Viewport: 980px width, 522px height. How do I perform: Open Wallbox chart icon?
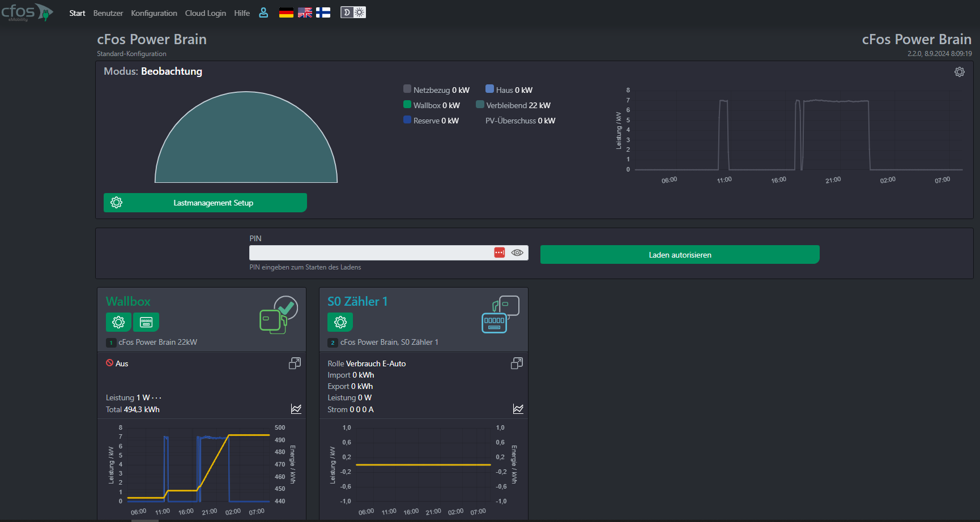click(x=296, y=409)
